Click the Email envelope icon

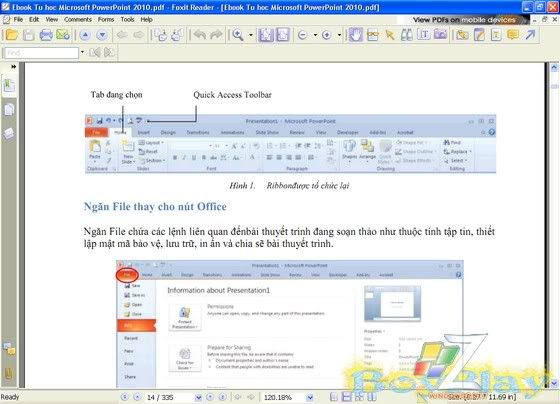pyautogui.click(x=63, y=35)
